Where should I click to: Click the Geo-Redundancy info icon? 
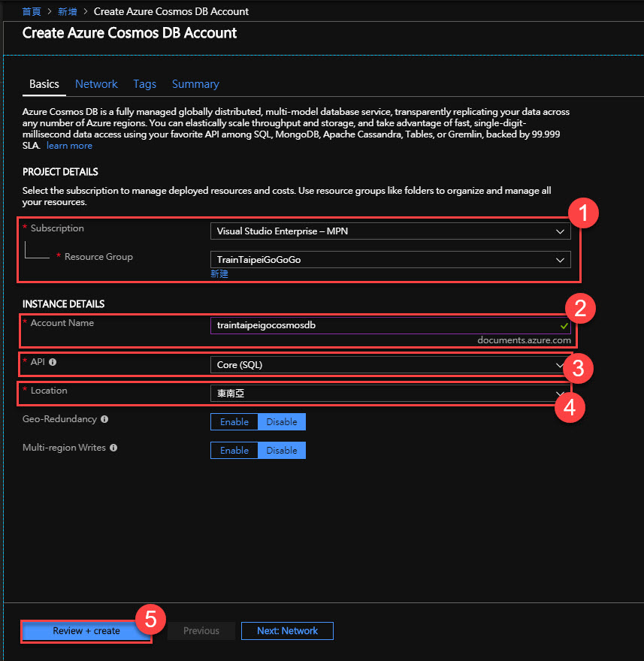pyautogui.click(x=104, y=419)
